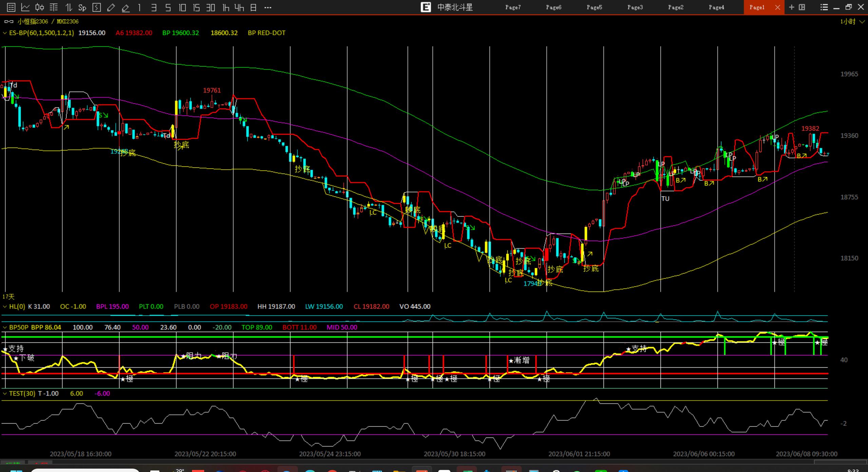
Task: Select the pencil drawing tool
Action: click(x=111, y=7)
